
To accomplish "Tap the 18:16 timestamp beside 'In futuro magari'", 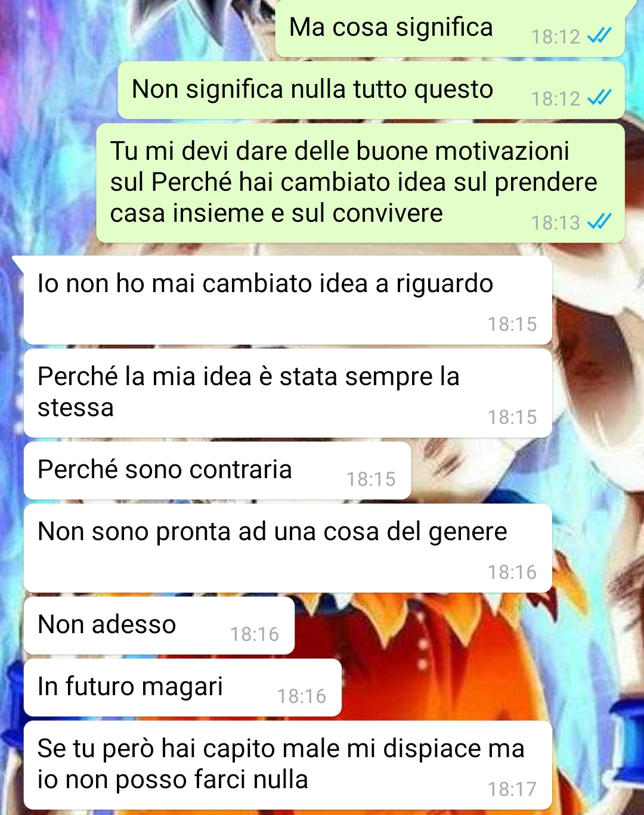I will pos(302,696).
